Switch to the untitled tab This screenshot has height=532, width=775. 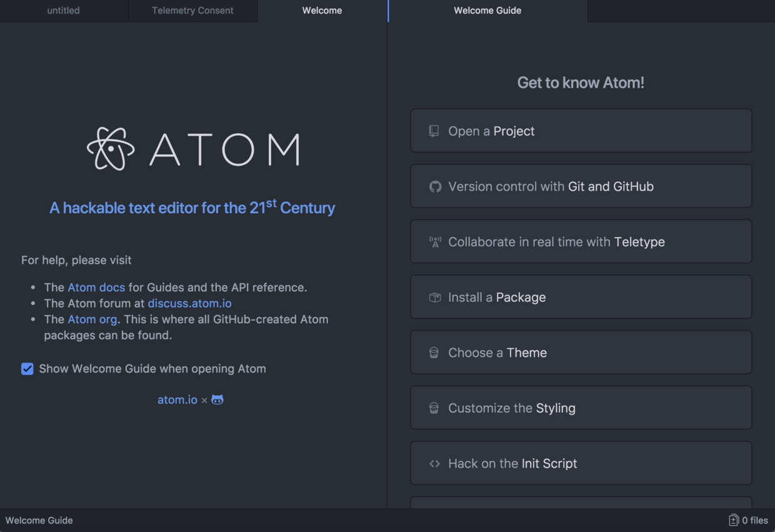tap(64, 11)
